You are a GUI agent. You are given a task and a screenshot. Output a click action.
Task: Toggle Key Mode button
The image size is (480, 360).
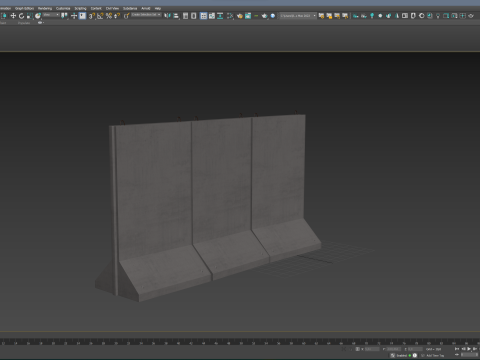pos(457,354)
